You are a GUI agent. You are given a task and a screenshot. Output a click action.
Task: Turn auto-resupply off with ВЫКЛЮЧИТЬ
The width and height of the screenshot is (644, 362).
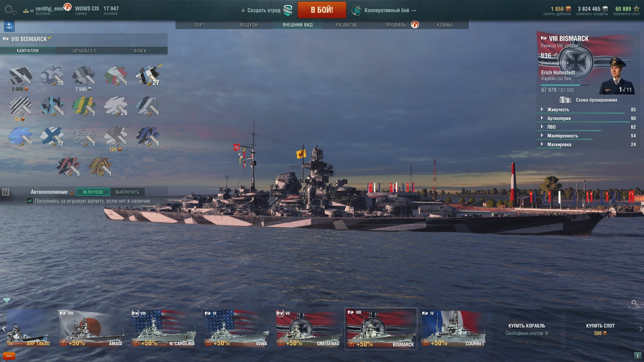click(127, 192)
